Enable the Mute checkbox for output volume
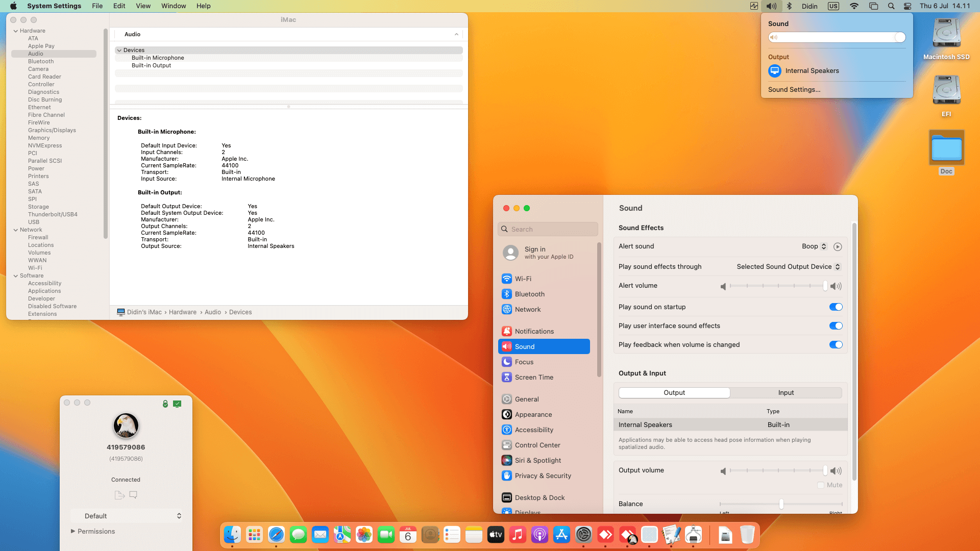This screenshot has height=551, width=980. click(x=821, y=485)
